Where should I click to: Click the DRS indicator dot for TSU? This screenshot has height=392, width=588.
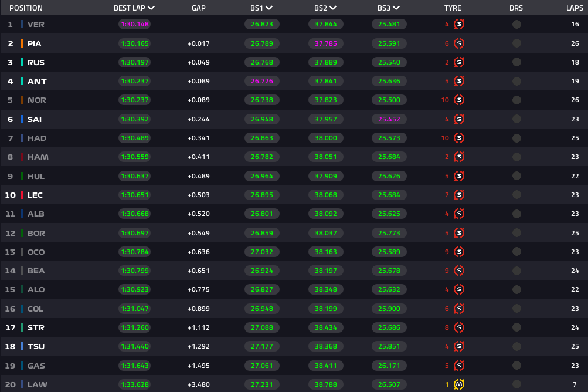coord(516,346)
